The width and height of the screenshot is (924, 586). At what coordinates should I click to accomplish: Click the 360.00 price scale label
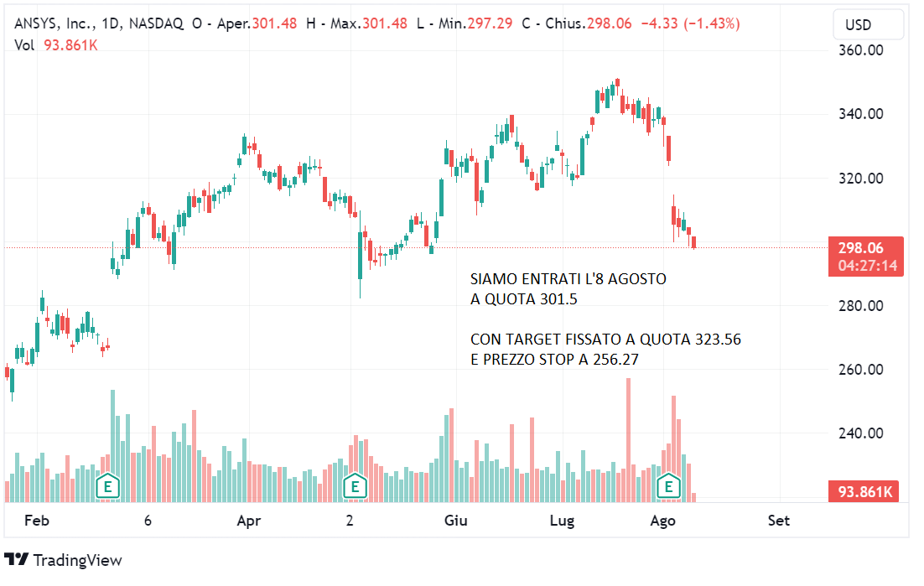coord(862,50)
